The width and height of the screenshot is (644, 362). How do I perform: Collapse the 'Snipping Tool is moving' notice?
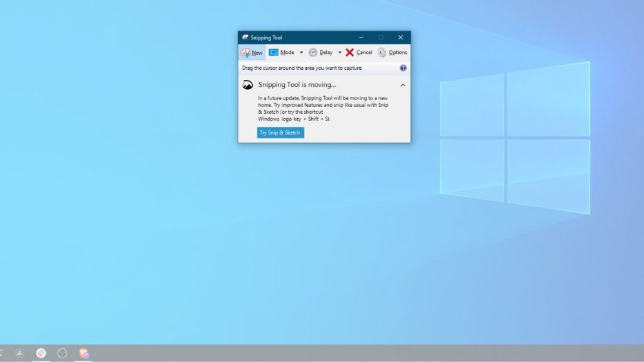coord(402,85)
